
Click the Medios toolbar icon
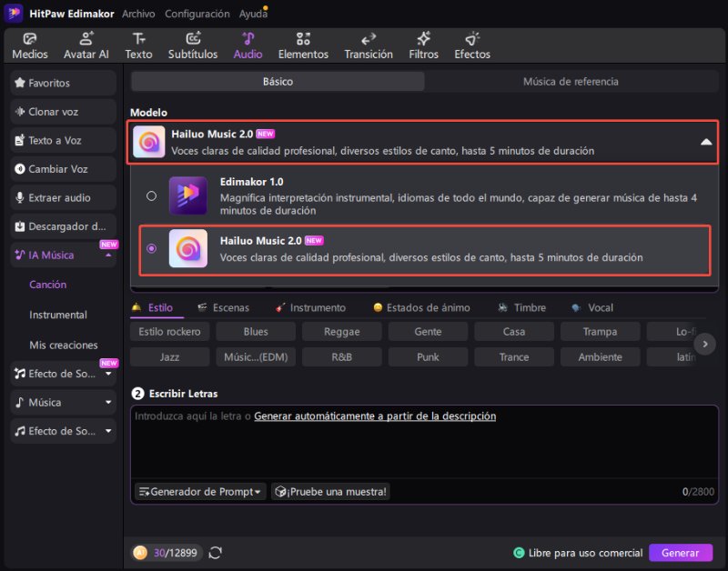(30, 45)
